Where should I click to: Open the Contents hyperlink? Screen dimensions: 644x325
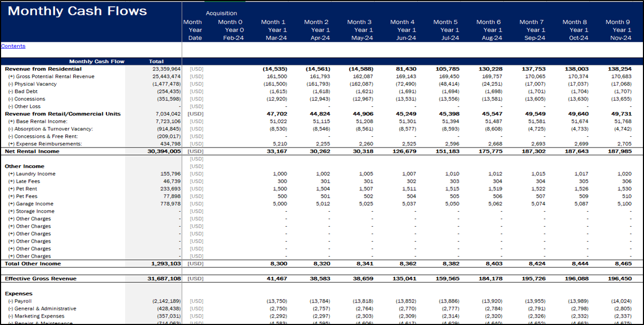click(13, 46)
